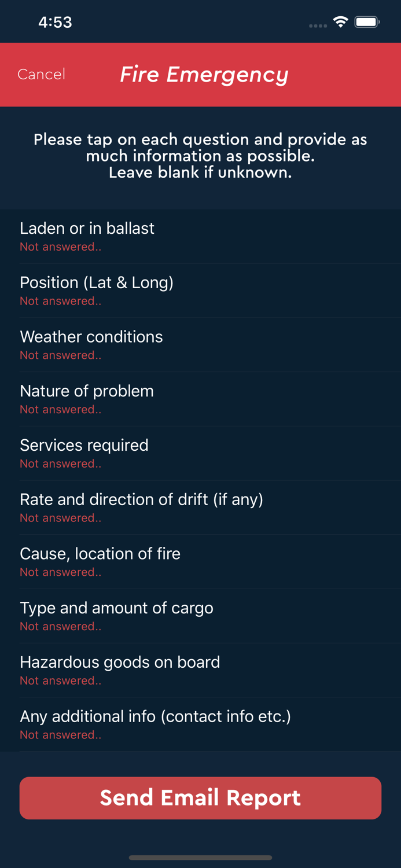The width and height of the screenshot is (401, 868).
Task: Tap "Not answered.." under Weather conditions
Action: point(61,355)
